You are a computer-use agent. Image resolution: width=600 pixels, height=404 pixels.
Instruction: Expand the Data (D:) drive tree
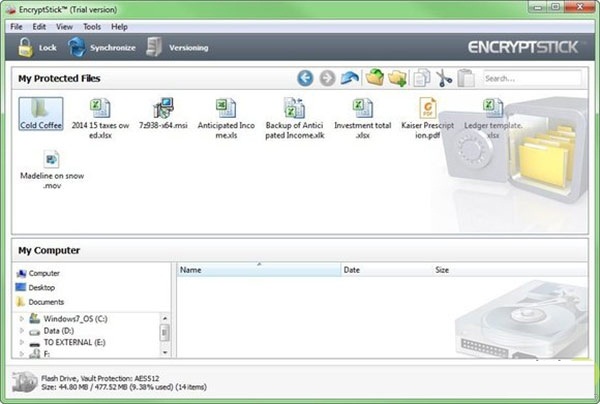click(22, 329)
